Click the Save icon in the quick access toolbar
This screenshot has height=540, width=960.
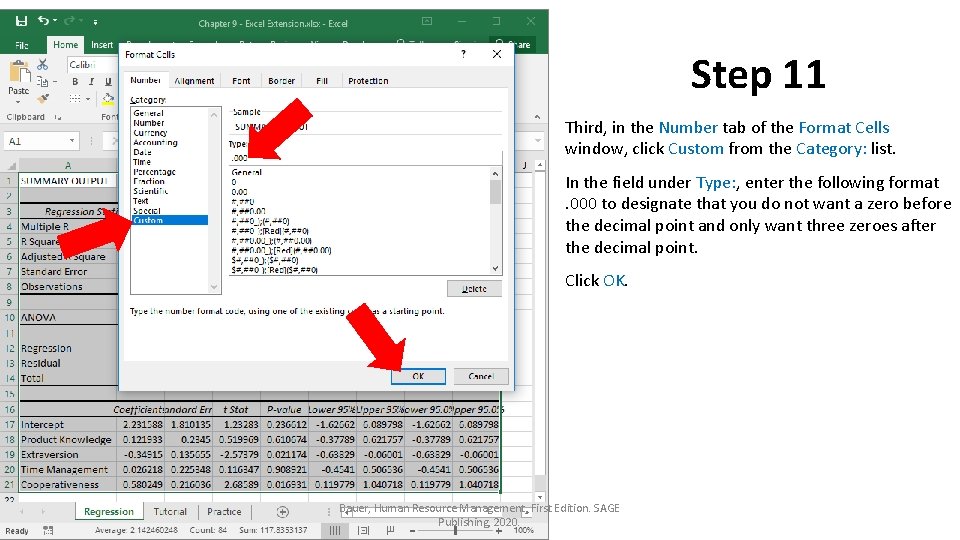click(x=21, y=21)
